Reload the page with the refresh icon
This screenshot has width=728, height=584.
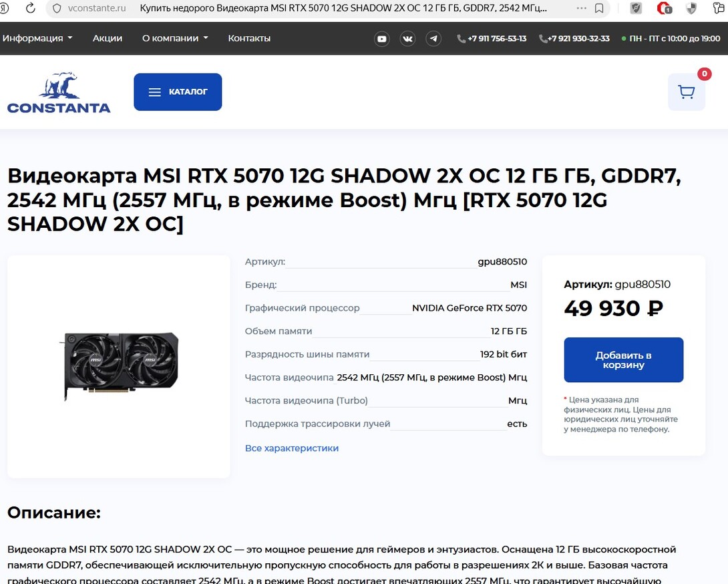pyautogui.click(x=31, y=8)
